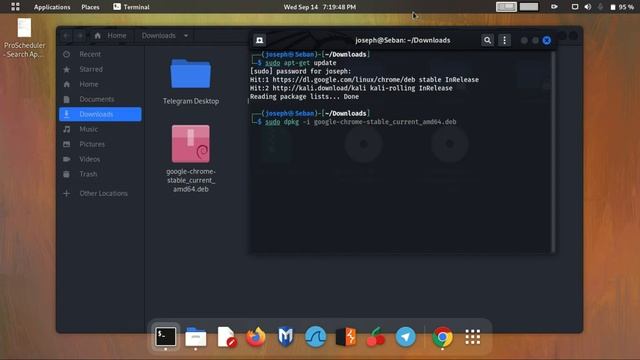Select google-chrome-stable_current_amd64.deb file
The image size is (640, 360).
click(191, 158)
